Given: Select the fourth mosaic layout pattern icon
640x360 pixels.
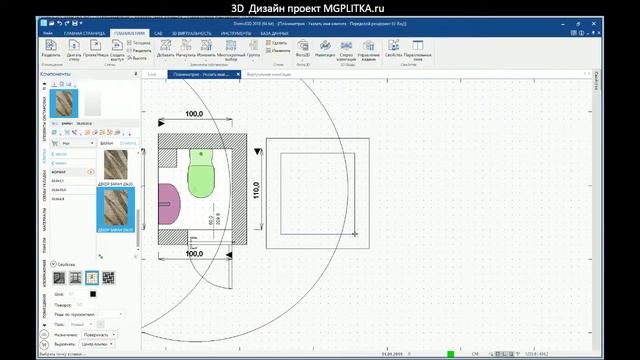Looking at the screenshot, I should 109,278.
